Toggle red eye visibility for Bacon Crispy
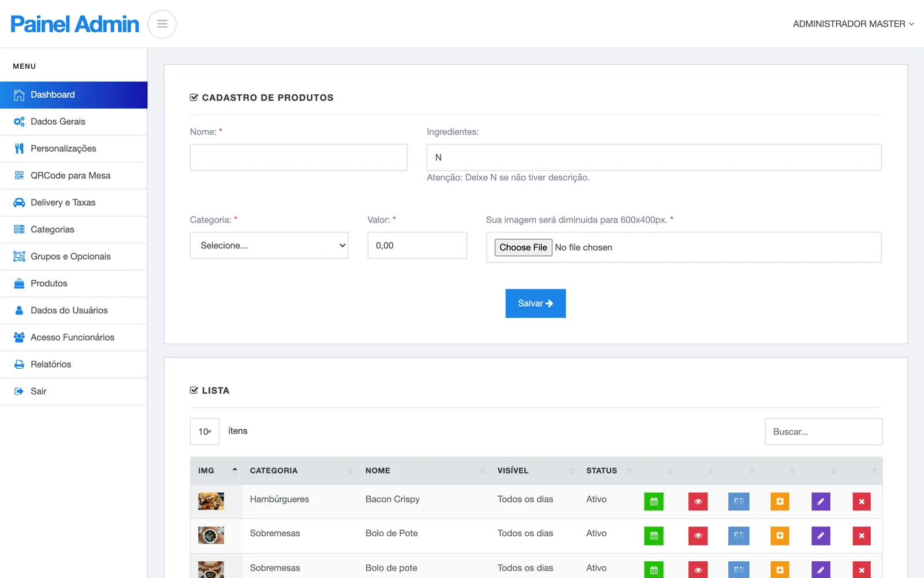Viewport: 924px width, 578px height. coord(698,501)
